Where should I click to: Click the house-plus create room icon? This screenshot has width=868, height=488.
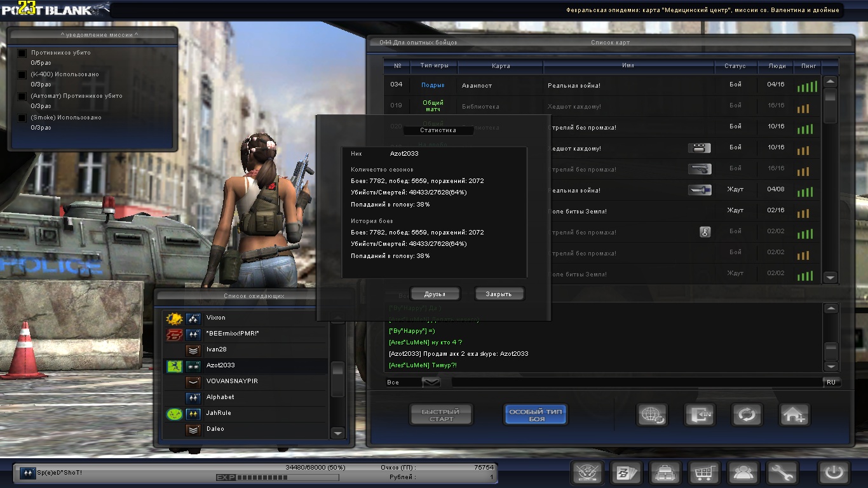tap(794, 415)
